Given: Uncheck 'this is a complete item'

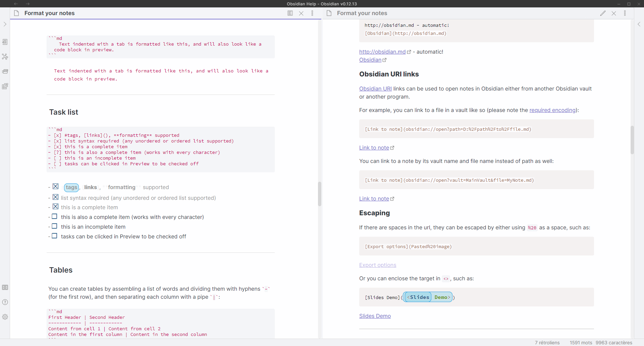Looking at the screenshot, I should 56,207.
